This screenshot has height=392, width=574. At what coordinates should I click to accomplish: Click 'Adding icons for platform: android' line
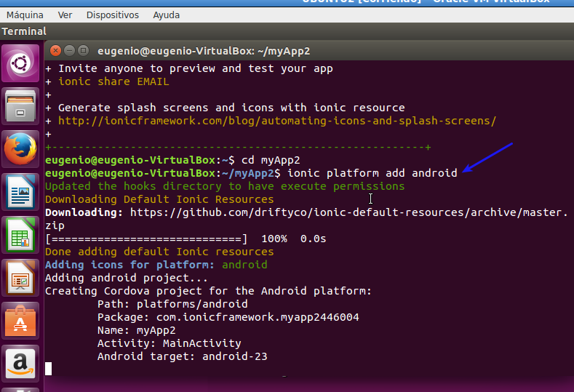click(156, 265)
